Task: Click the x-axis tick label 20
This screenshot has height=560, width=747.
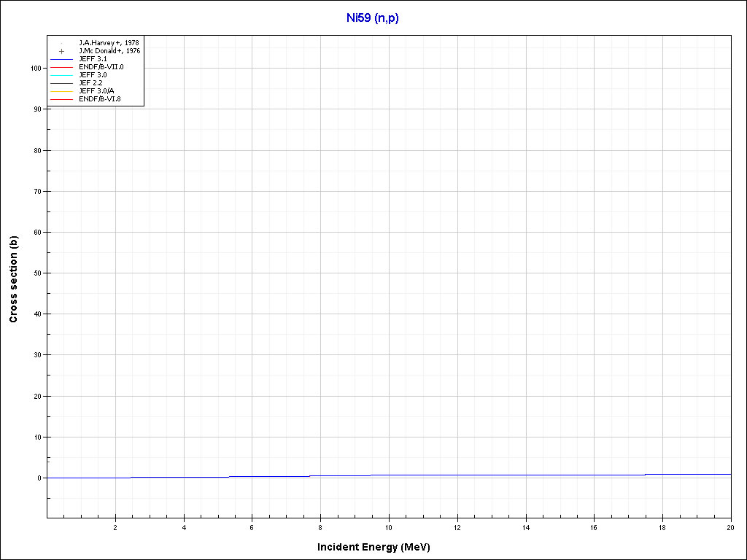Action: 729,527
